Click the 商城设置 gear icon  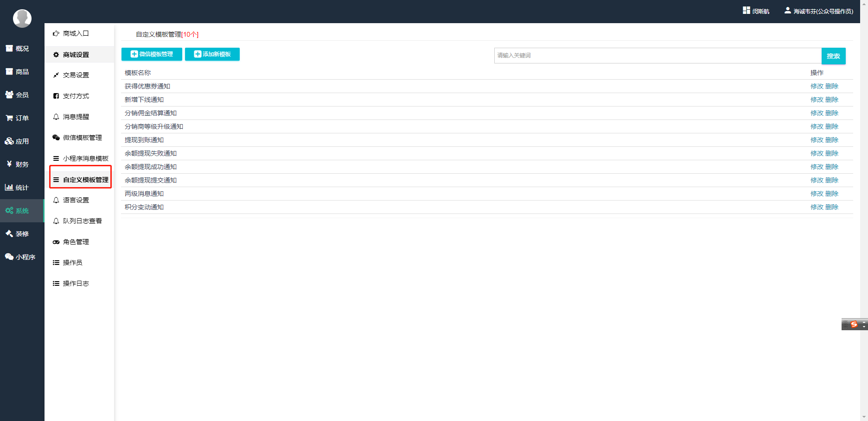click(56, 55)
